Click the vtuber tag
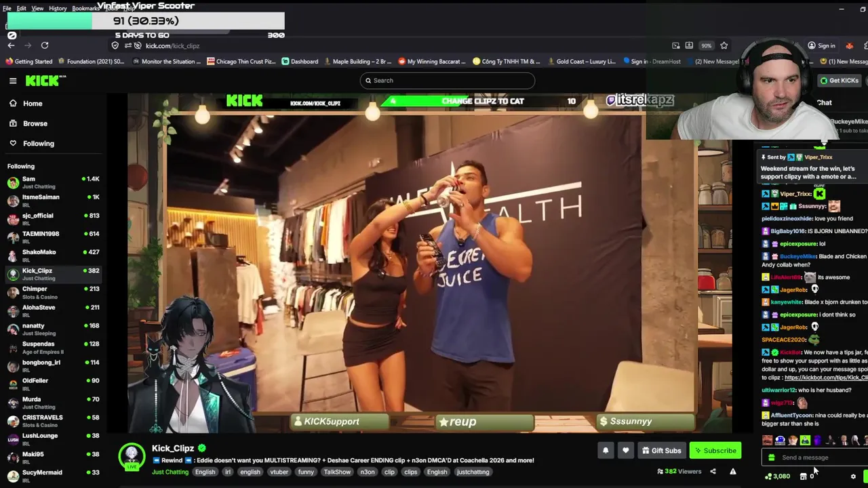 pos(279,472)
